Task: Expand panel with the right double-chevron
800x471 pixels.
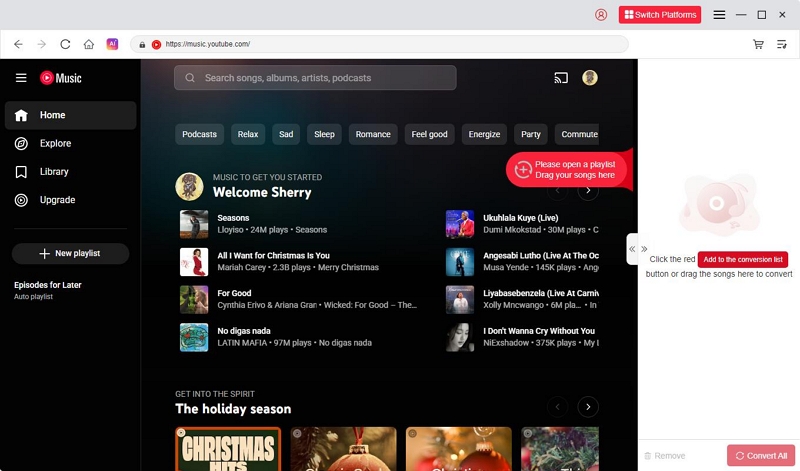Action: [644, 249]
